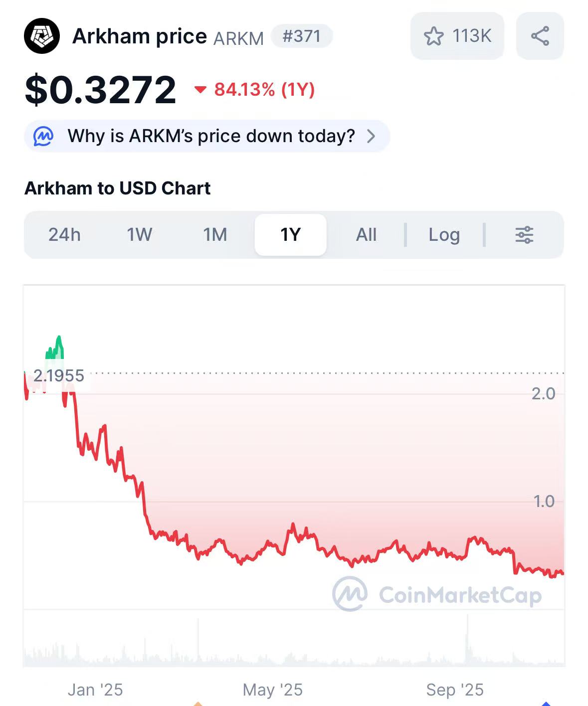
Task: Click the 2.1955 price label on chart
Action: click(59, 375)
